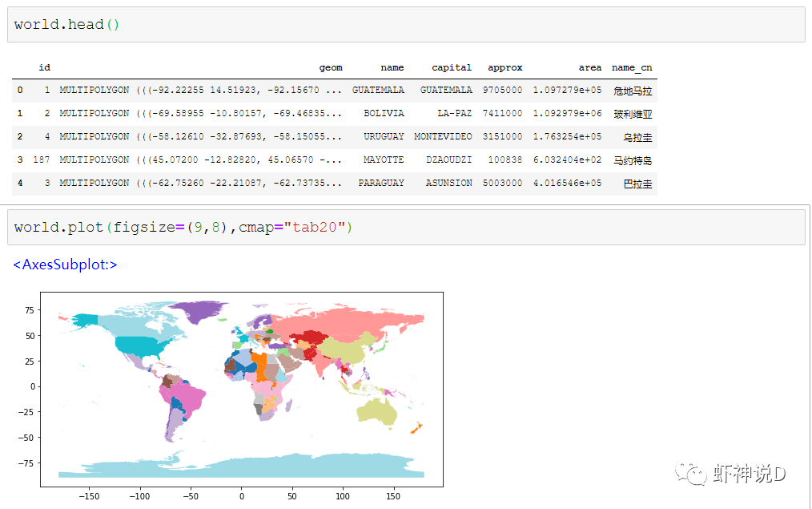Click the x-axis tick label -150
Screen dimensions: 812x509
(89, 496)
